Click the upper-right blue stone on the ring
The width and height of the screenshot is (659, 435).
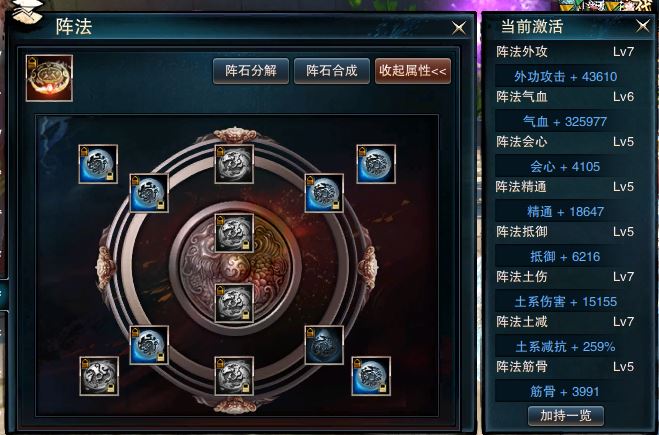pyautogui.click(x=324, y=193)
